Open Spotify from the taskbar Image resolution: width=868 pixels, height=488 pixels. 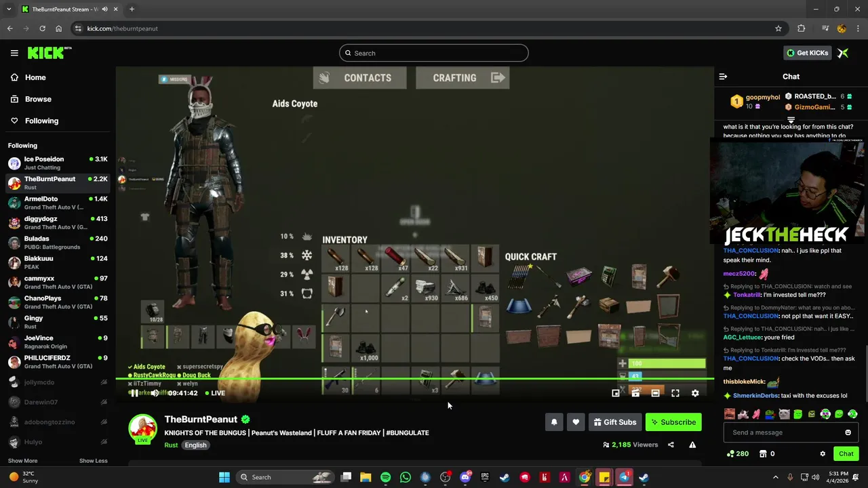tap(385, 477)
